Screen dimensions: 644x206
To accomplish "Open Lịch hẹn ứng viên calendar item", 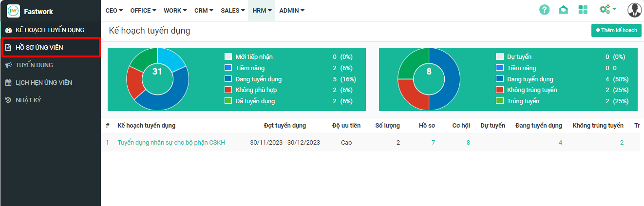I will (x=44, y=82).
